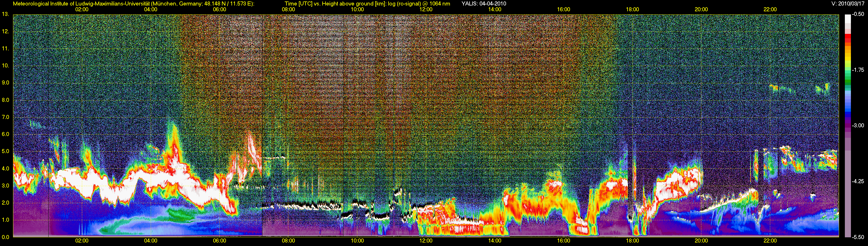This screenshot has height=246, width=868.
Task: Select the 11. height axis label
Action: [x=5, y=49]
